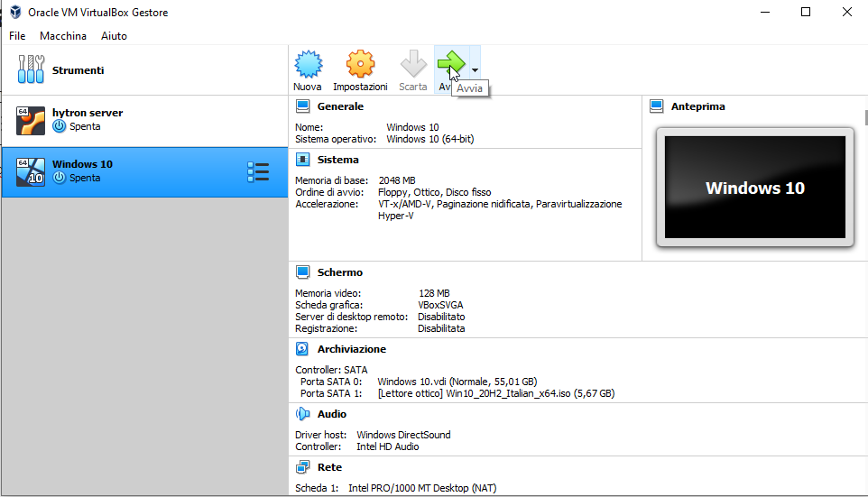Click the hytron server machine icon
868x497 pixels.
pos(31,121)
